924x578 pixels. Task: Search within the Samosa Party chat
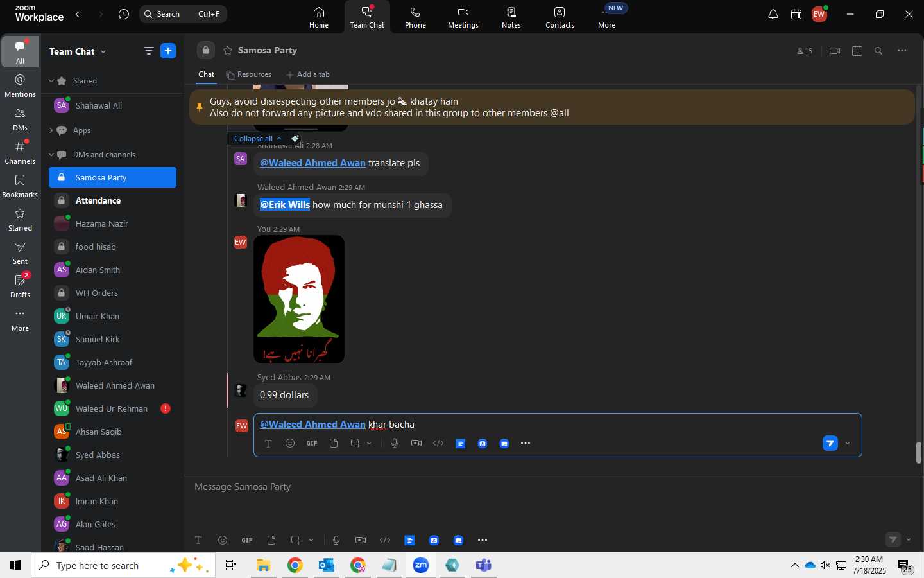click(x=880, y=51)
